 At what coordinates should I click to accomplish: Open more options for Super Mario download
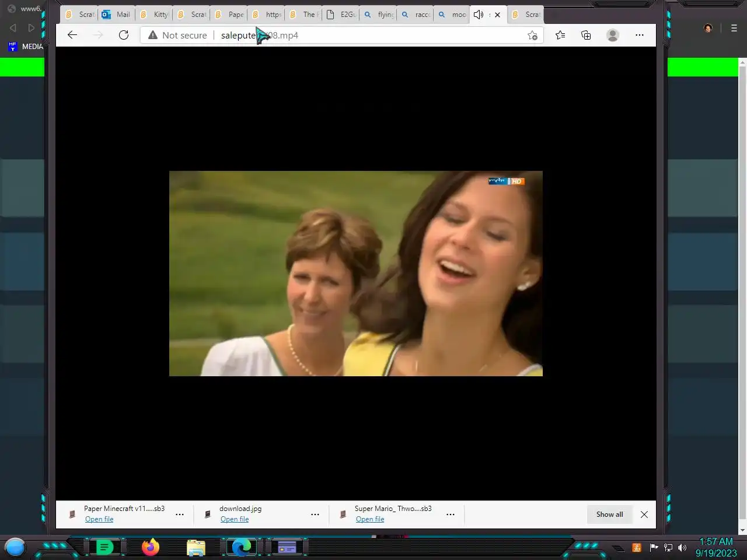[x=451, y=514]
